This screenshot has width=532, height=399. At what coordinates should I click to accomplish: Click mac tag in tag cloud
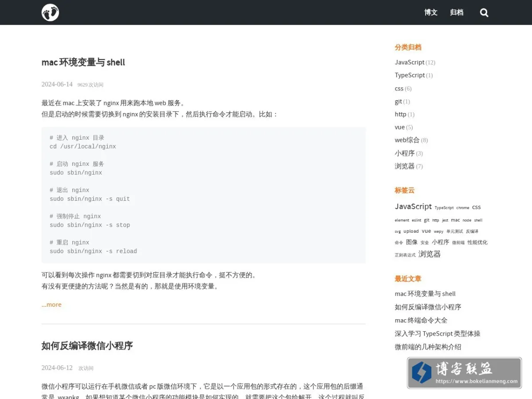[x=455, y=220]
